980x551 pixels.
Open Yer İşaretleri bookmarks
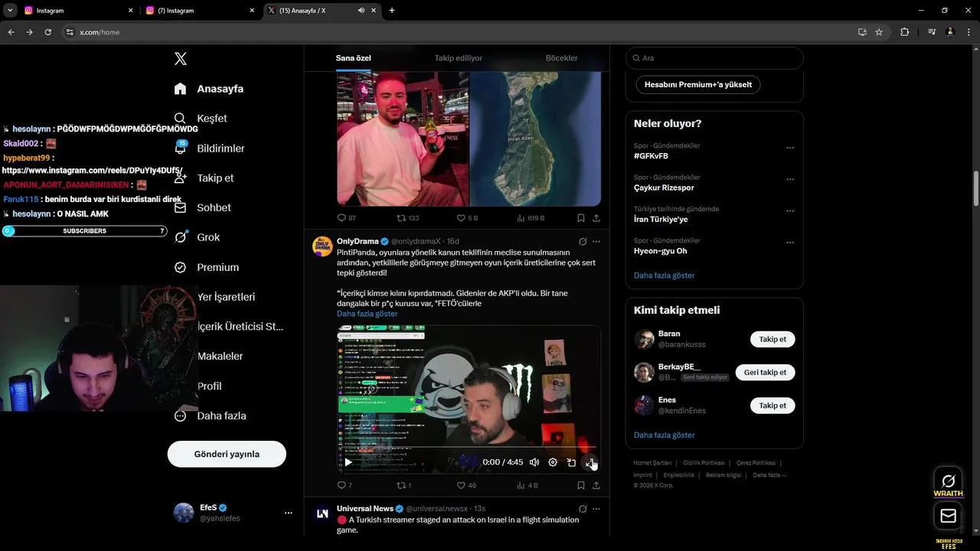click(x=226, y=297)
